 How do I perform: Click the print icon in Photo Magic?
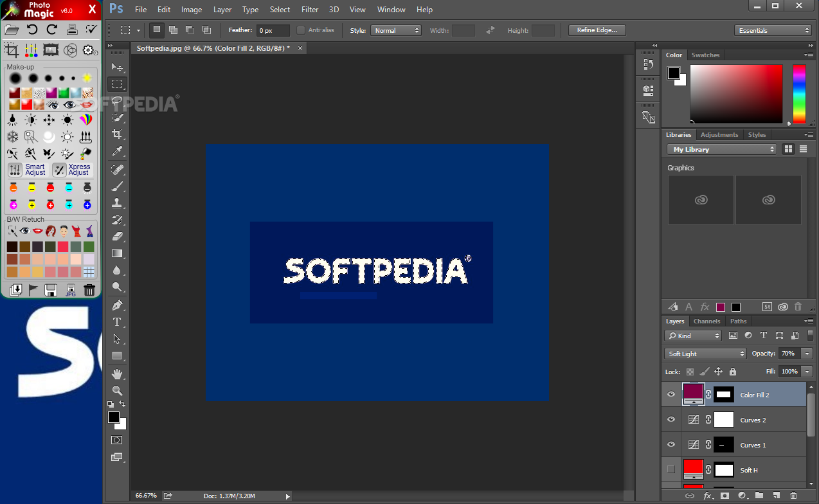[x=72, y=29]
